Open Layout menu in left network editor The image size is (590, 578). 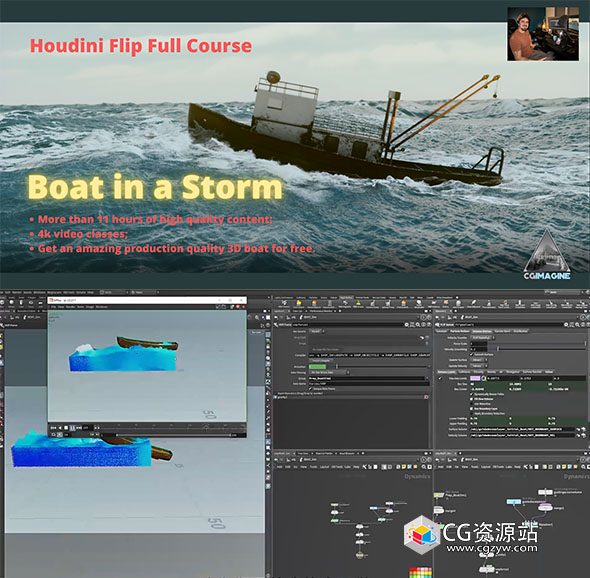coord(324,467)
